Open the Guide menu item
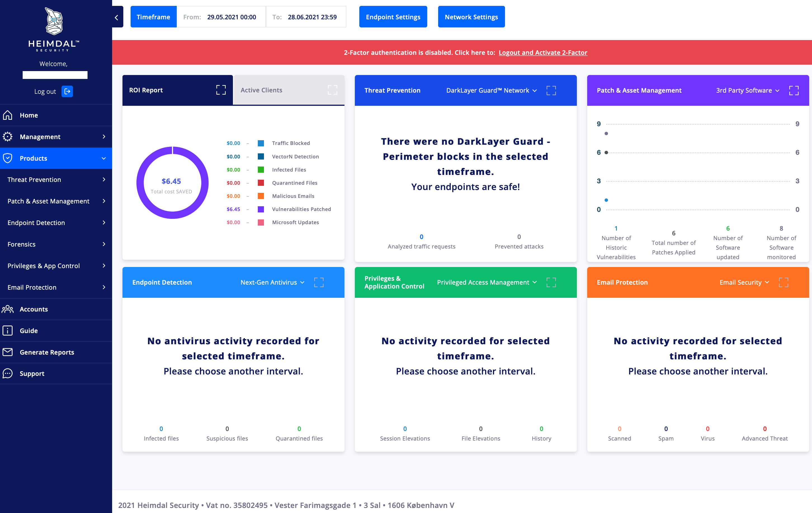812x513 pixels. click(x=56, y=331)
